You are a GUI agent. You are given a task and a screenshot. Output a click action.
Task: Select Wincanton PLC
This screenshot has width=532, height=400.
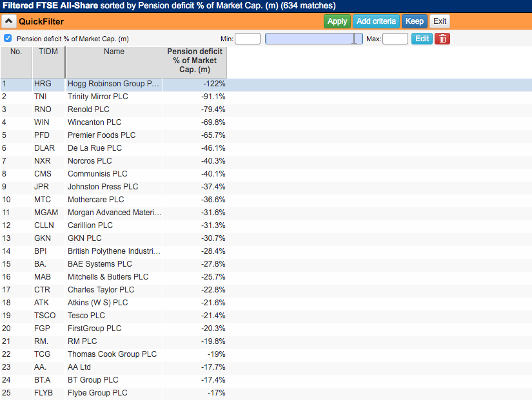click(x=94, y=122)
